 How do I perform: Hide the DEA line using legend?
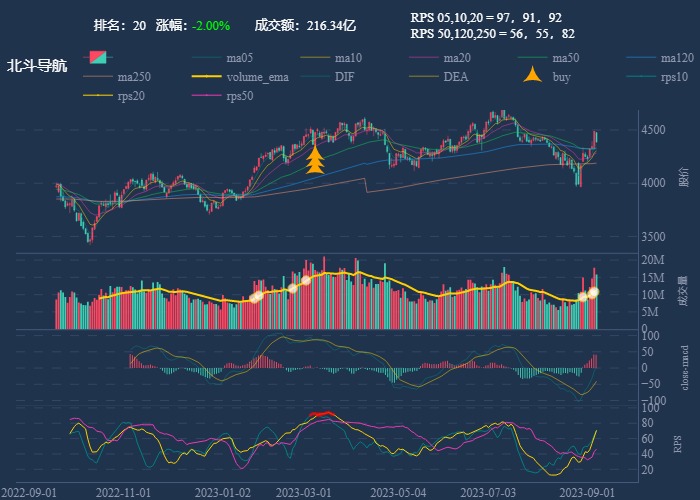(455, 77)
